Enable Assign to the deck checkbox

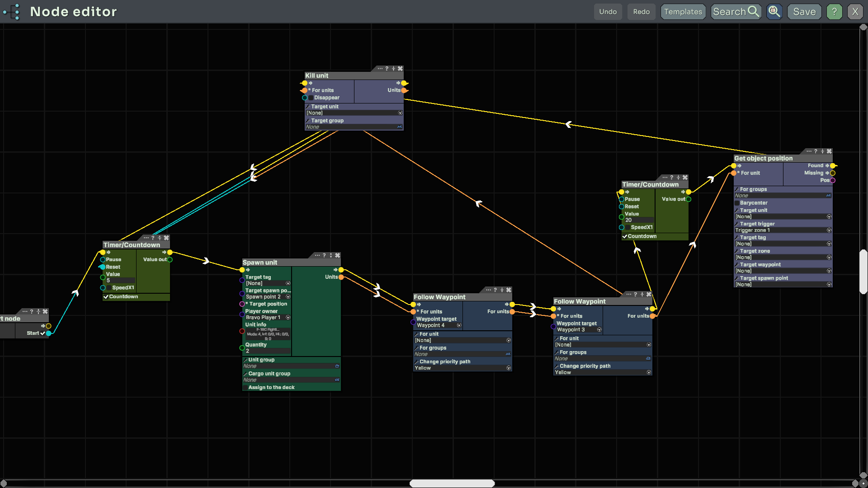pyautogui.click(x=245, y=387)
